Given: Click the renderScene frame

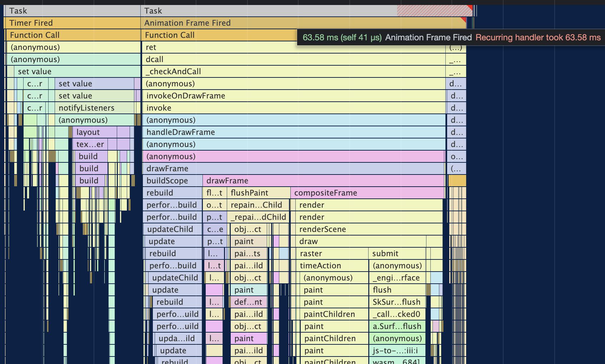Looking at the screenshot, I should point(322,229).
